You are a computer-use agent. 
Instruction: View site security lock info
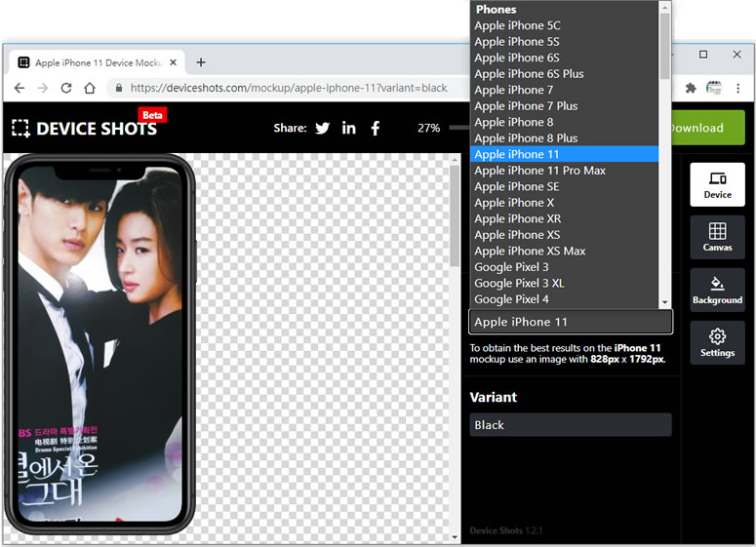(119, 88)
